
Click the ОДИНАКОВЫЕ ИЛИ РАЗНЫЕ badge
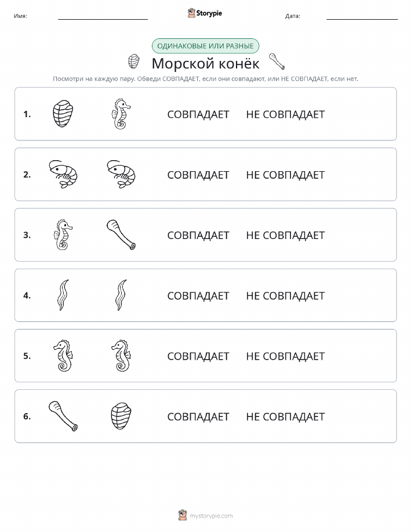(205, 46)
